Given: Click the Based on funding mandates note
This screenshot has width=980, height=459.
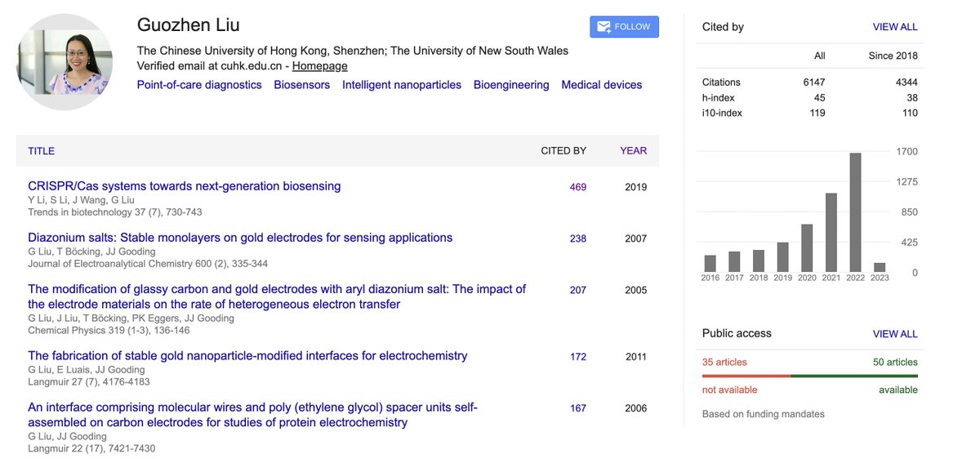Looking at the screenshot, I should (764, 414).
